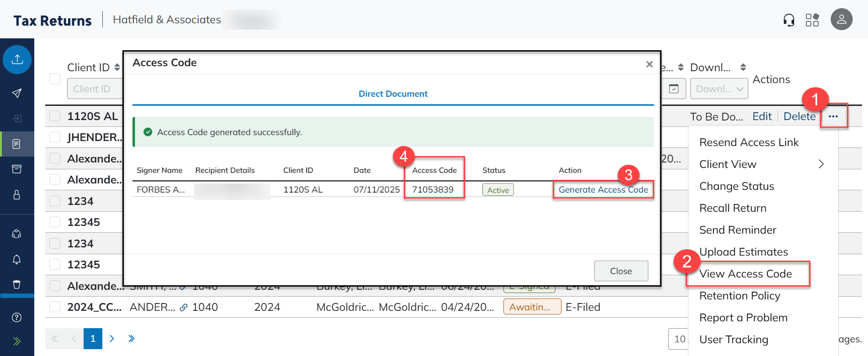Viewport: 868px width, 356px height.
Task: Click the upload icon in sidebar
Action: (17, 59)
